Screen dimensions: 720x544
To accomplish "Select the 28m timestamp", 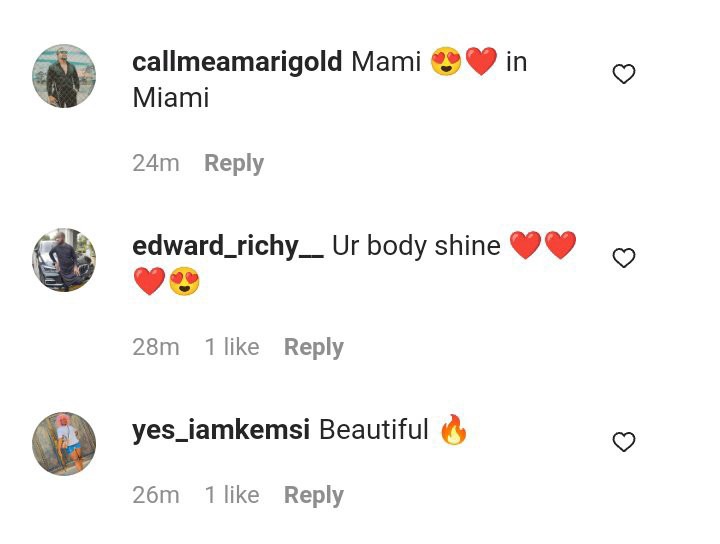I will click(156, 347).
